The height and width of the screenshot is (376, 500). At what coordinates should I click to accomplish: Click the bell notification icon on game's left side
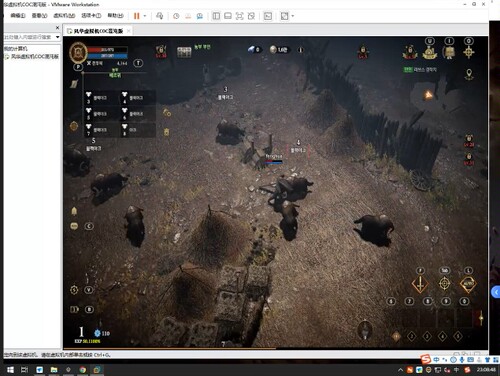74,211
